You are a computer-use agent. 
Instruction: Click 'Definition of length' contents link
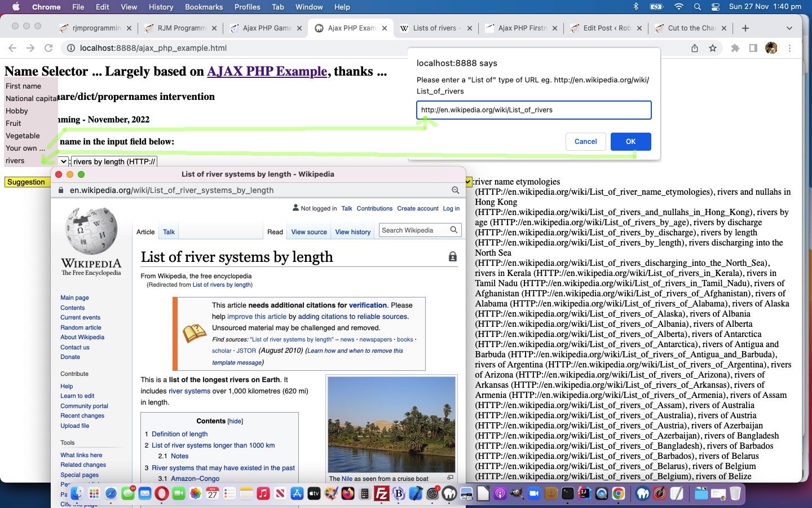179,434
